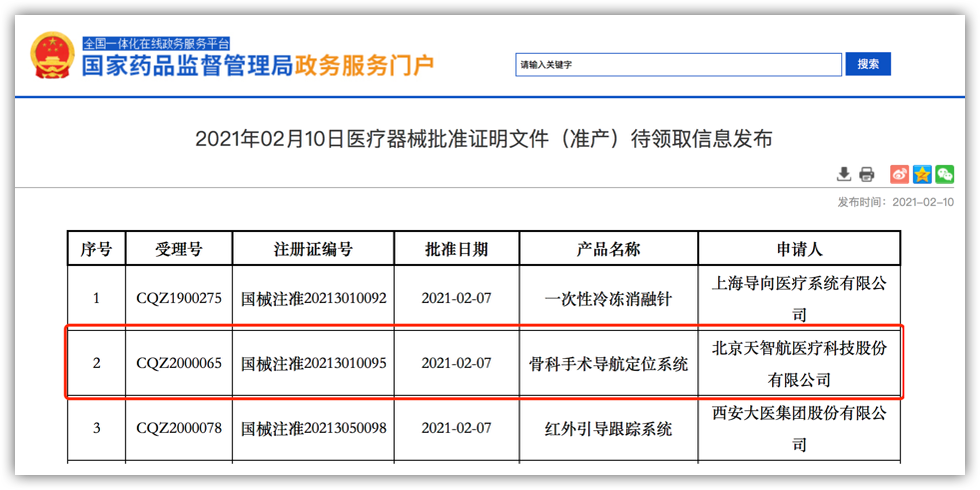980x490 pixels.
Task: Click the download icon
Action: (844, 174)
